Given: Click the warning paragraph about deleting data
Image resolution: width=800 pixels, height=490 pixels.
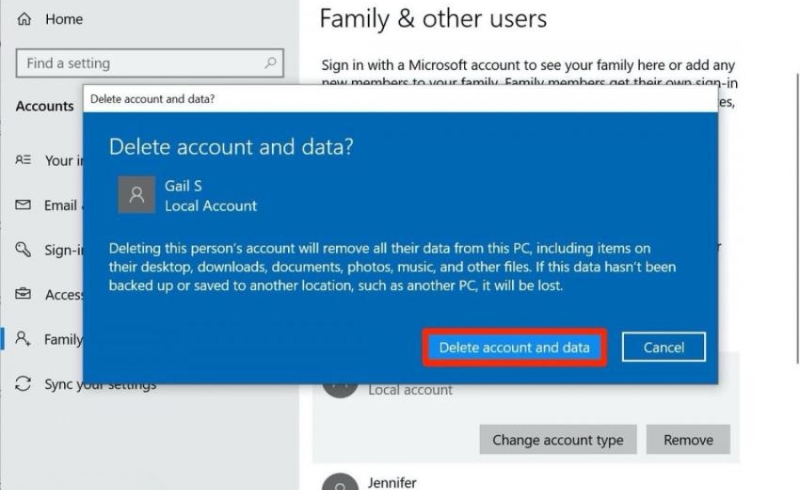Looking at the screenshot, I should [392, 267].
